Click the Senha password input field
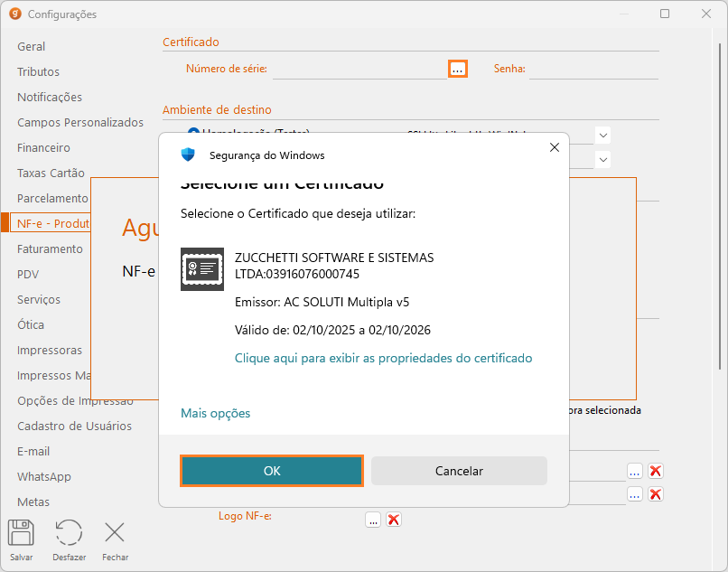 pyautogui.click(x=593, y=69)
